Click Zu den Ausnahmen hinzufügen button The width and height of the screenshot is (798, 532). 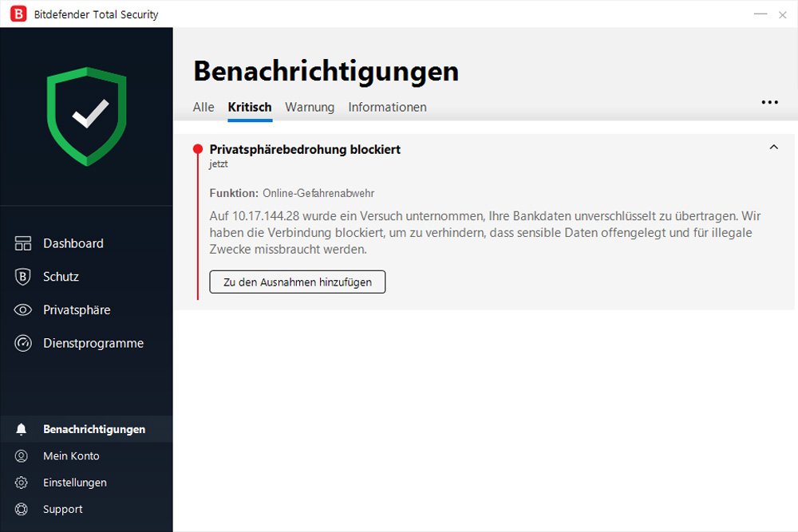coord(297,282)
